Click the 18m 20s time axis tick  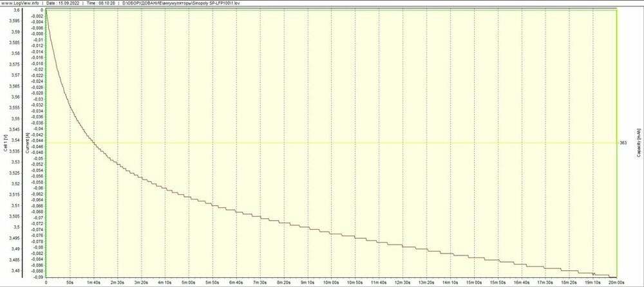[570, 283]
